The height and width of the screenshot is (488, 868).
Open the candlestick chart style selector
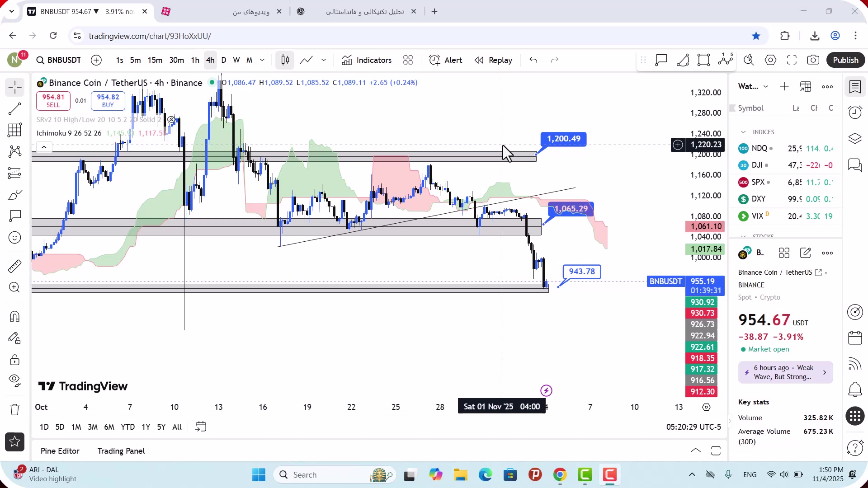click(x=285, y=60)
